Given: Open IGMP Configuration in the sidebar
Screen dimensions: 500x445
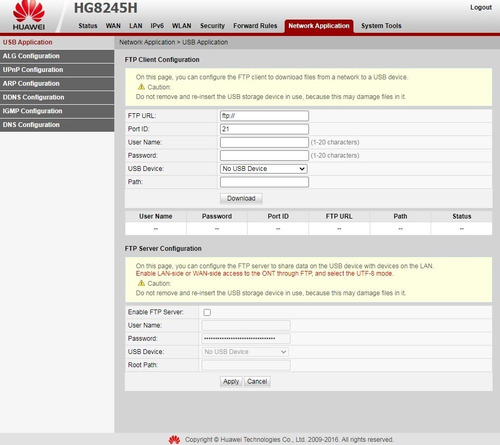Looking at the screenshot, I should 57,111.
